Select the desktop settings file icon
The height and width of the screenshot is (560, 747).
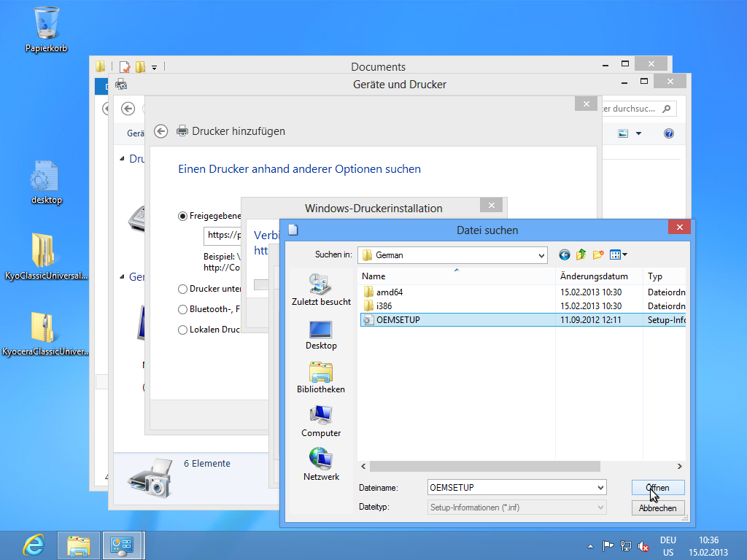(x=46, y=182)
